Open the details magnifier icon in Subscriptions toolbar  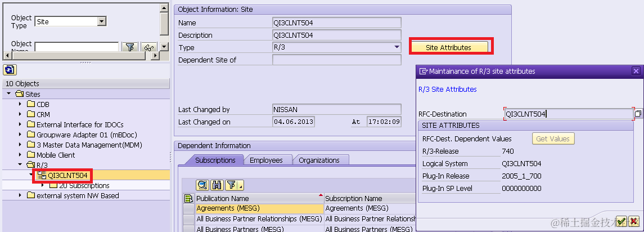tap(202, 185)
